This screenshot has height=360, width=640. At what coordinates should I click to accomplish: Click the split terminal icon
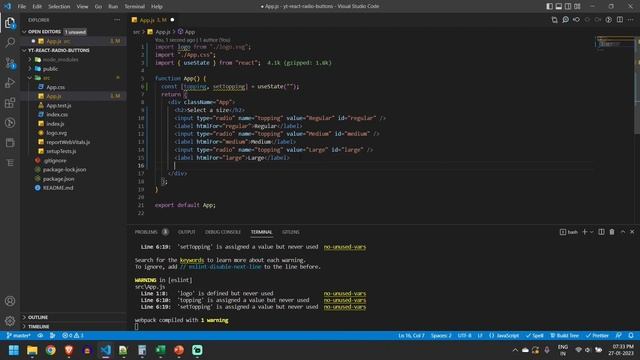[601, 232]
